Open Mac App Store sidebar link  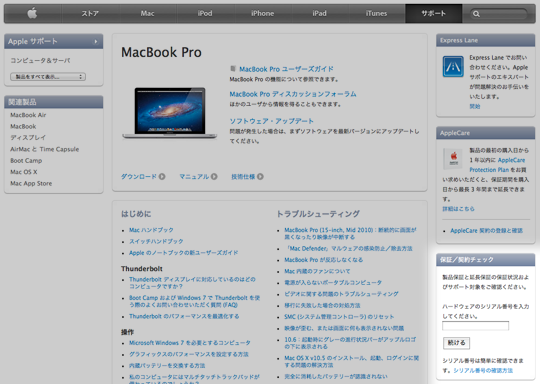pos(31,183)
